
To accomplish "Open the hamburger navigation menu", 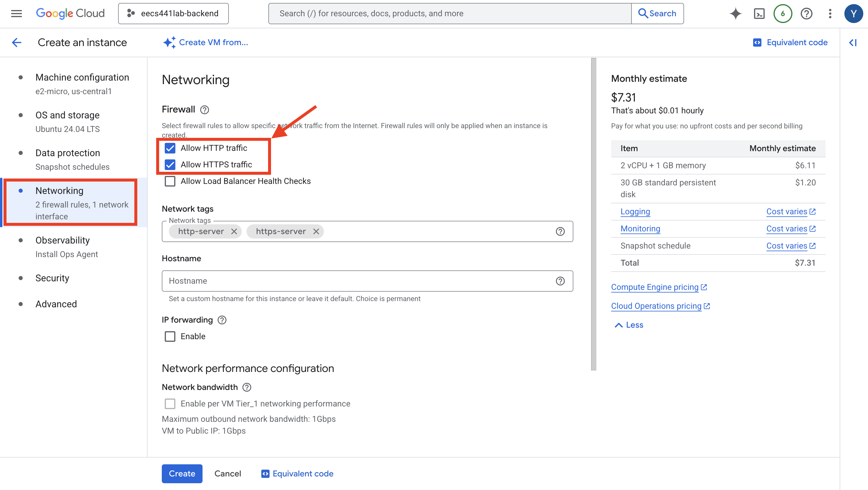I will pyautogui.click(x=16, y=14).
